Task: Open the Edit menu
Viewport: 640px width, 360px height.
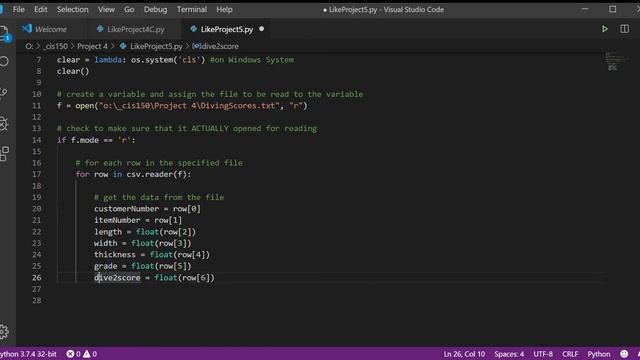Action: [x=40, y=9]
